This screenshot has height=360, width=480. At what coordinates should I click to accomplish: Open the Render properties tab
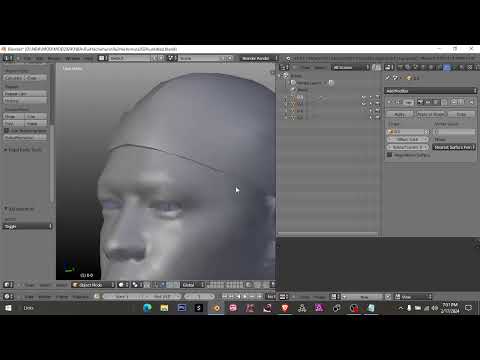(400, 67)
